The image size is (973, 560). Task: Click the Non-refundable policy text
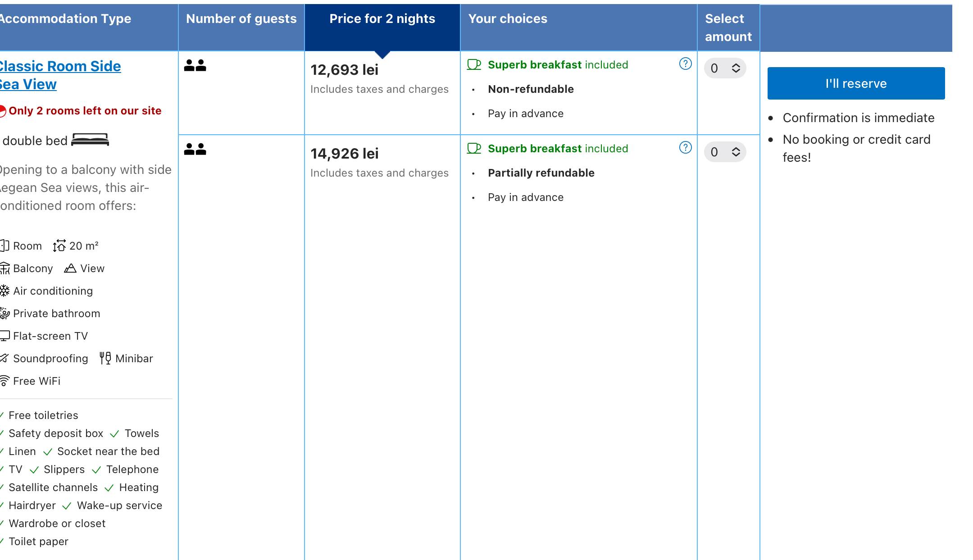pyautogui.click(x=531, y=89)
